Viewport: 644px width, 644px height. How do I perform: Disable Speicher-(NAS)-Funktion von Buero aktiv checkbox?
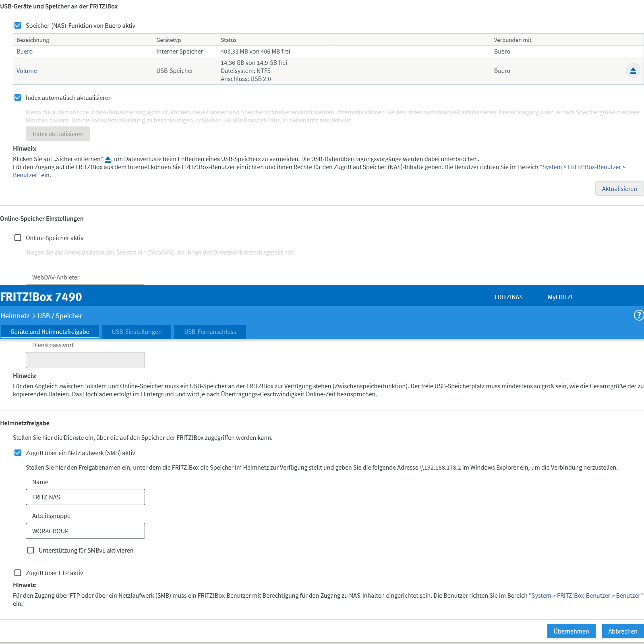point(18,25)
